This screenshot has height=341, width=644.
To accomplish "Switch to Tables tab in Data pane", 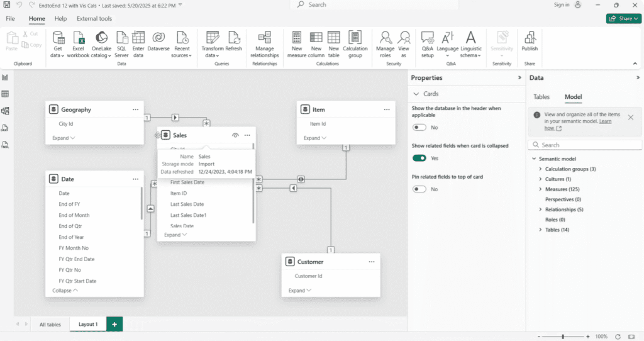I will pos(541,97).
